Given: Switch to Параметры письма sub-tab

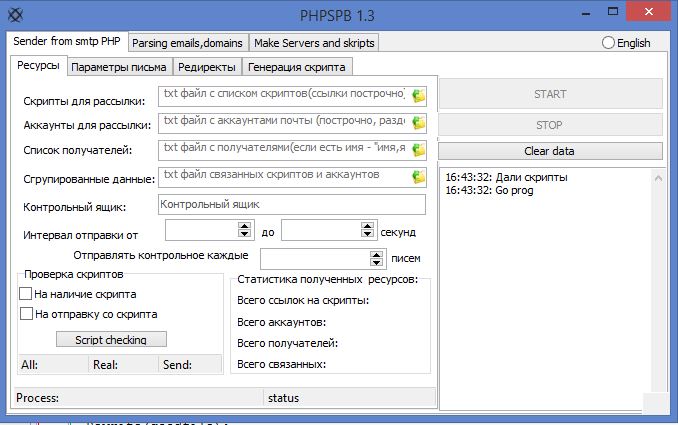Looking at the screenshot, I should click(119, 67).
